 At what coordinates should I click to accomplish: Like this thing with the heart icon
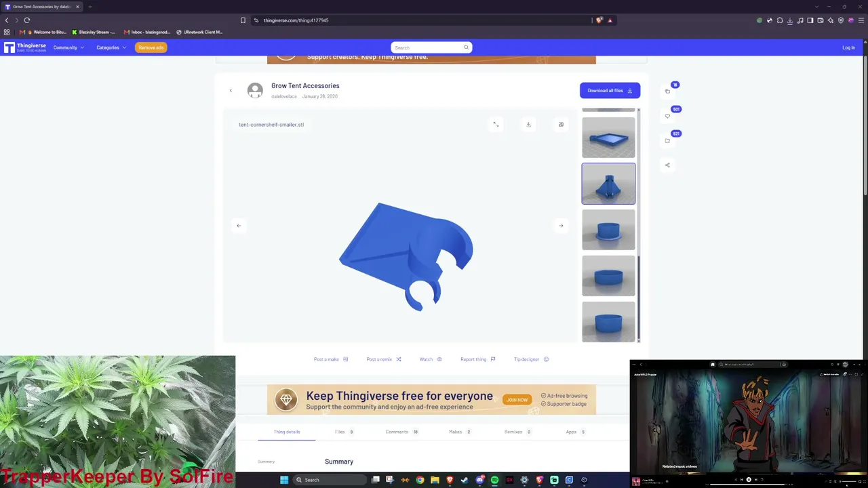point(667,116)
